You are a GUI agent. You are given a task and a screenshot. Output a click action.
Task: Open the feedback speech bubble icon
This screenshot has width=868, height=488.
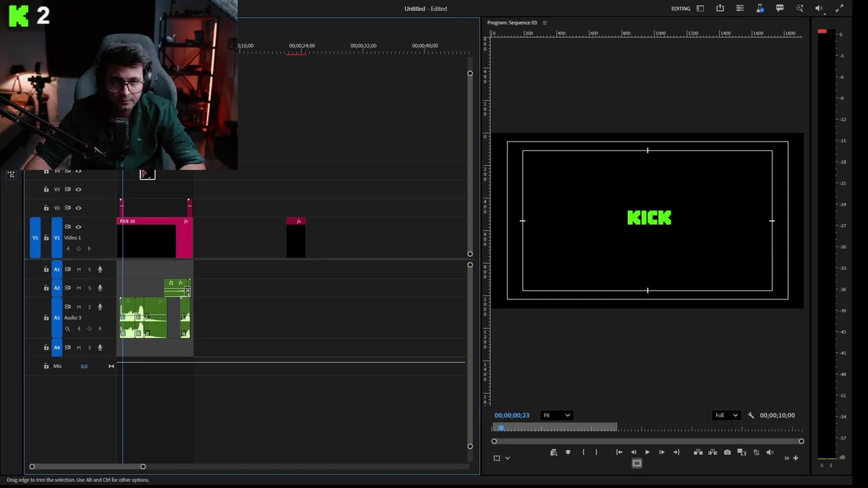click(x=780, y=8)
